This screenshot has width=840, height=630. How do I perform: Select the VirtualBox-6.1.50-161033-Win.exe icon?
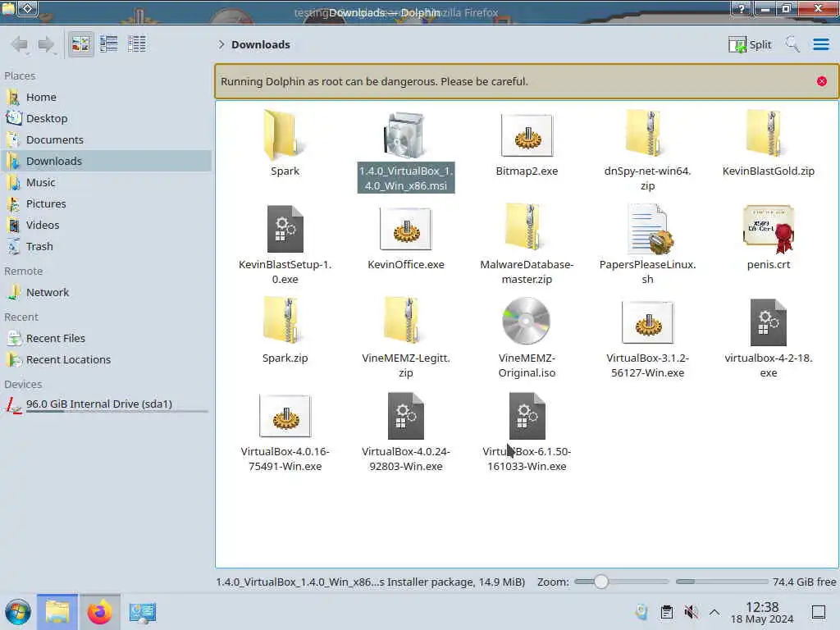527,416
